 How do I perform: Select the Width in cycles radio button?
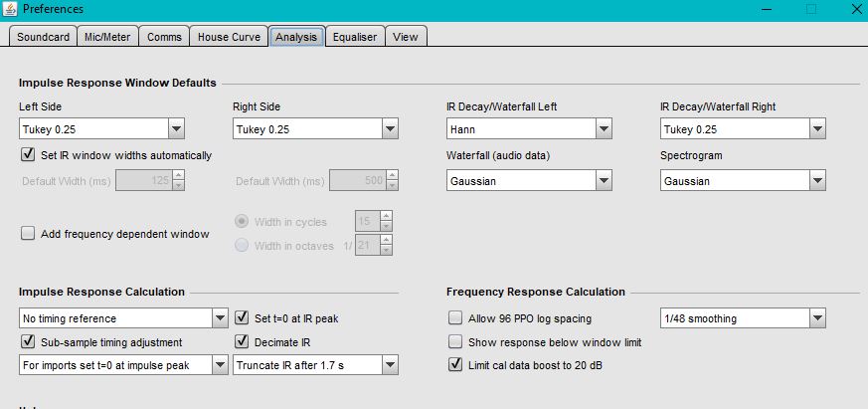click(242, 221)
